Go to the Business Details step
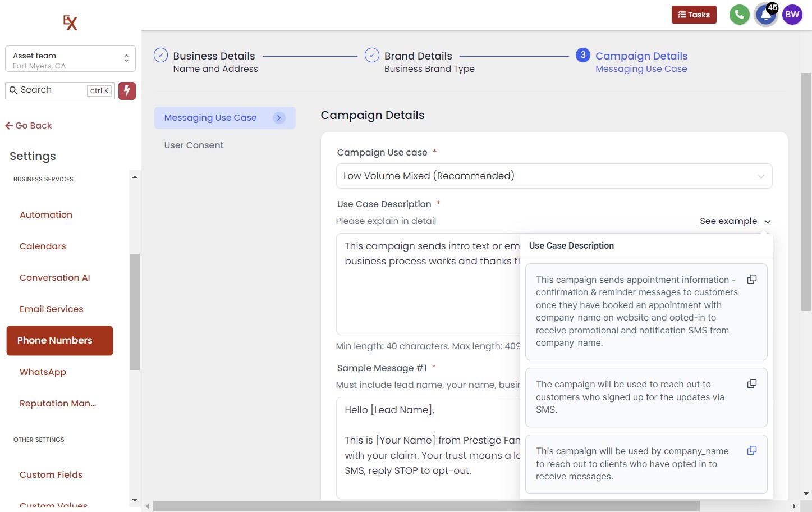 (x=213, y=56)
